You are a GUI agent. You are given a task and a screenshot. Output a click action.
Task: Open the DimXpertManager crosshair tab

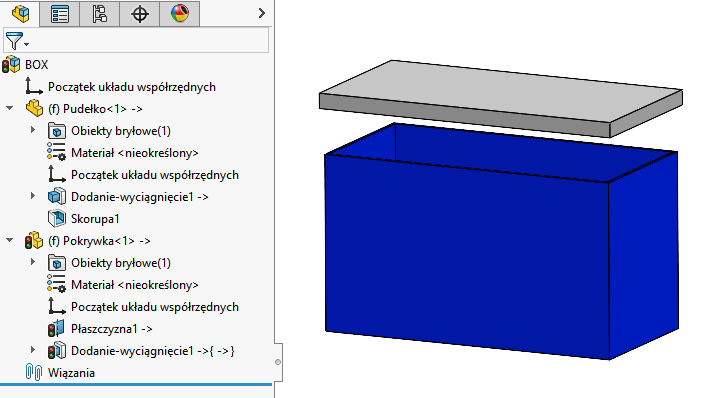point(140,14)
